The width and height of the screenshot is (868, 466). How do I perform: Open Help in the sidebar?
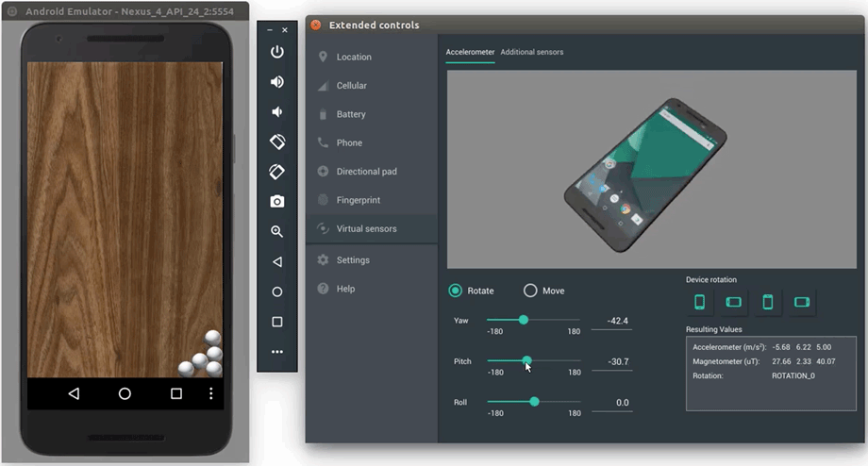tap(372, 289)
